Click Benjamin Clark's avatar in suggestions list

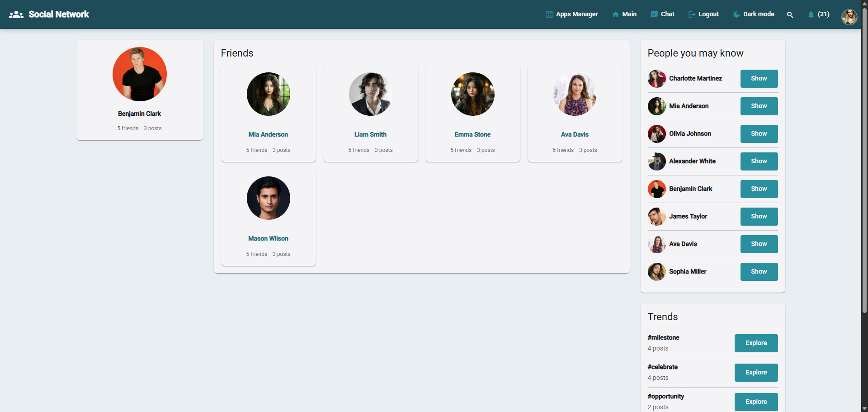[657, 189]
